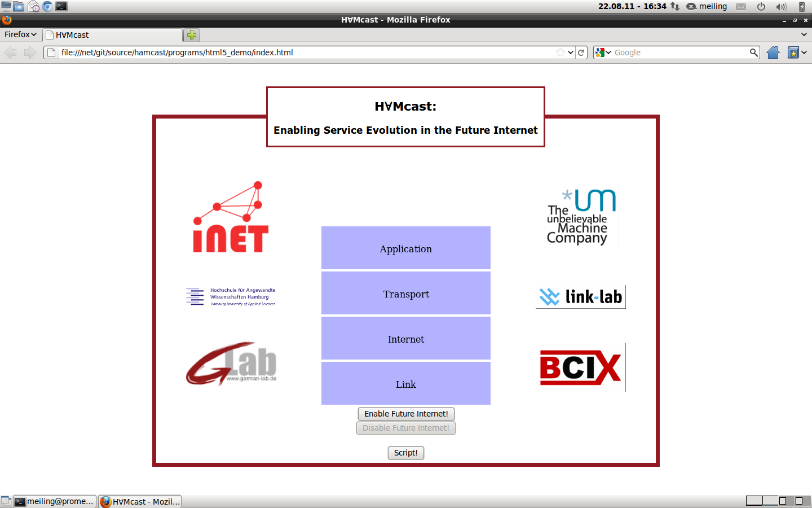Open the mail envelope indicator

click(x=741, y=7)
